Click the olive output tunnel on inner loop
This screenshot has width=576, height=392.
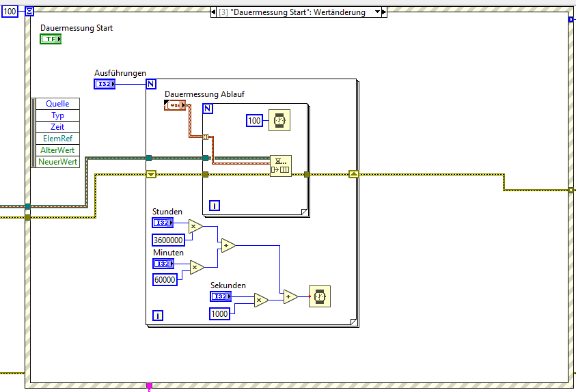point(307,174)
